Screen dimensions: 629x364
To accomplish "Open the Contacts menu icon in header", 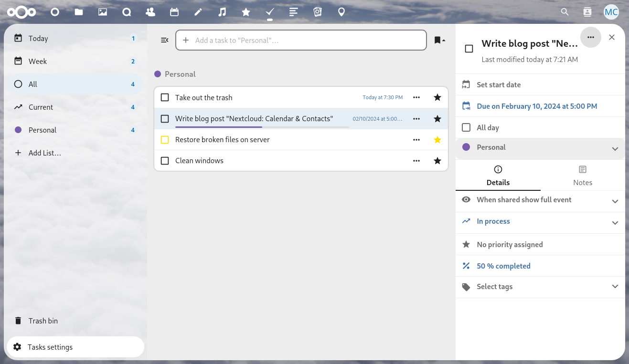I will click(x=587, y=12).
